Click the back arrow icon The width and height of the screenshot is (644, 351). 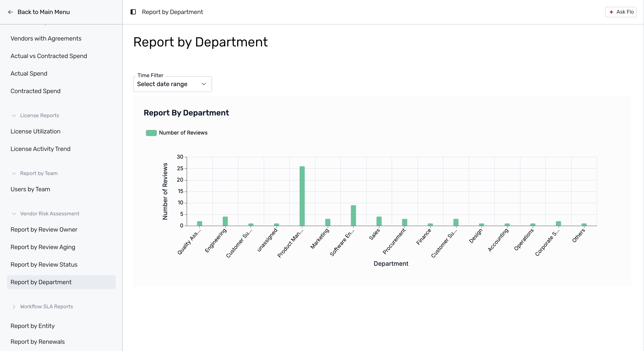(10, 12)
